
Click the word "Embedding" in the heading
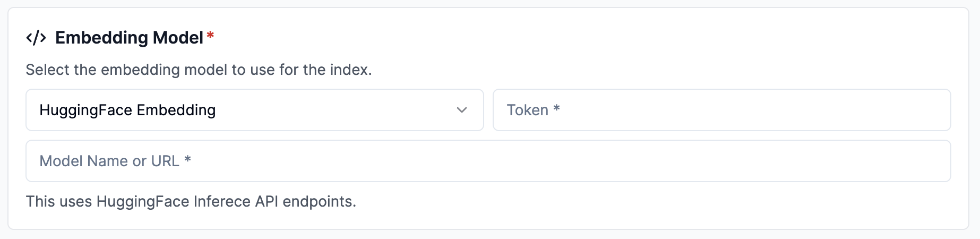[x=101, y=38]
